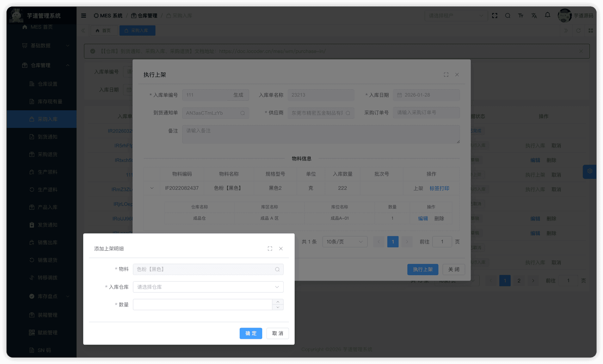603x364 pixels.
Task: Collapse sidebar with the hamburger icon
Action: [84, 16]
